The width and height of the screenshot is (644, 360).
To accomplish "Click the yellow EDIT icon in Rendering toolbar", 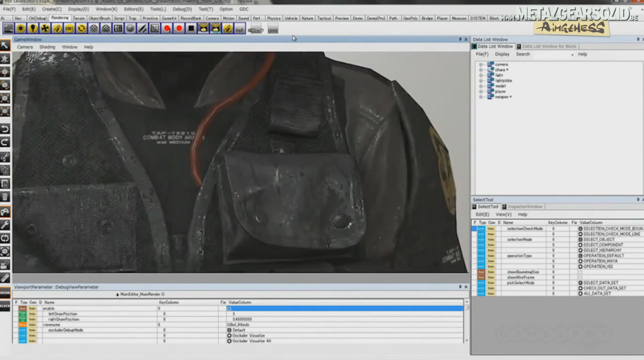I will [69, 28].
